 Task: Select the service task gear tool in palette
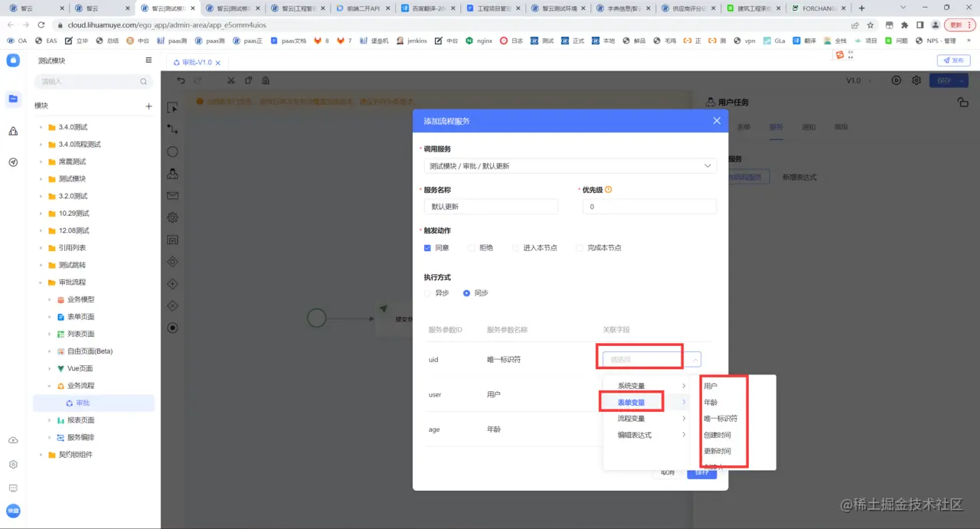click(x=172, y=217)
